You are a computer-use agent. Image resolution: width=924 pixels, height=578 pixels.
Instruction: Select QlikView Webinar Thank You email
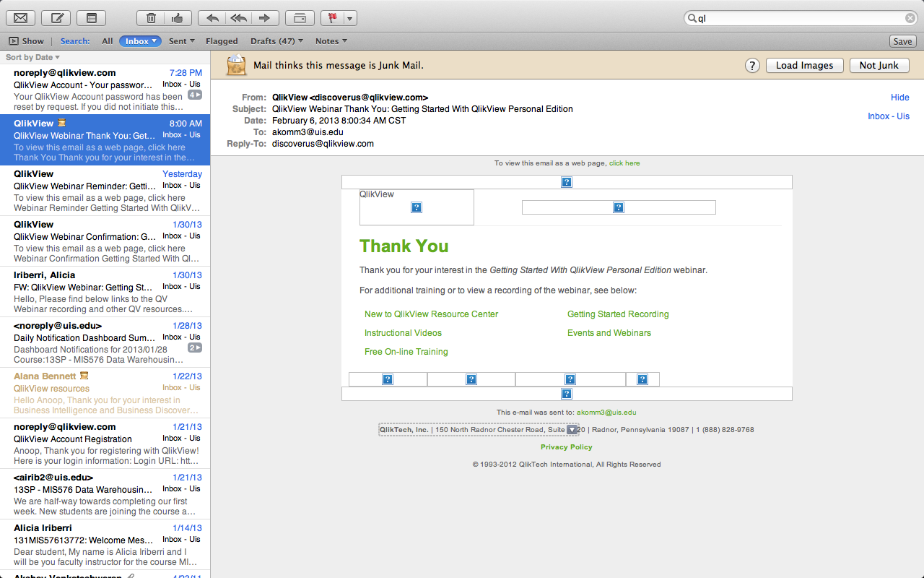click(x=105, y=140)
